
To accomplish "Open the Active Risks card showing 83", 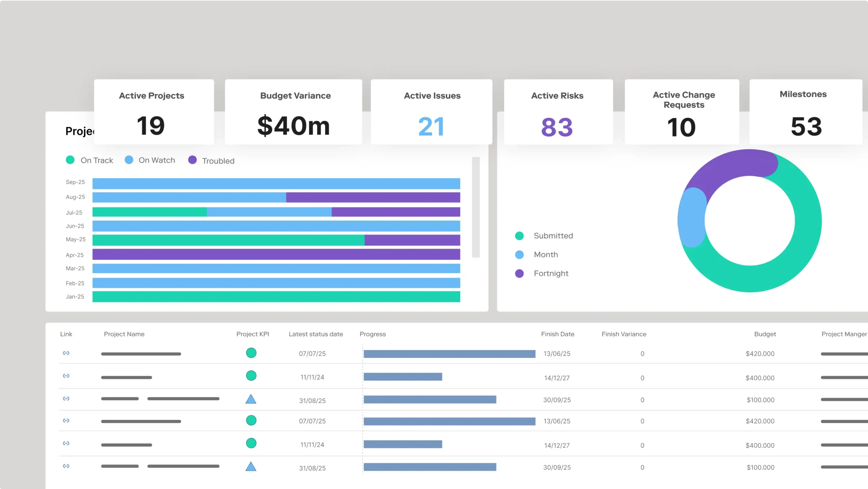I will [x=558, y=112].
